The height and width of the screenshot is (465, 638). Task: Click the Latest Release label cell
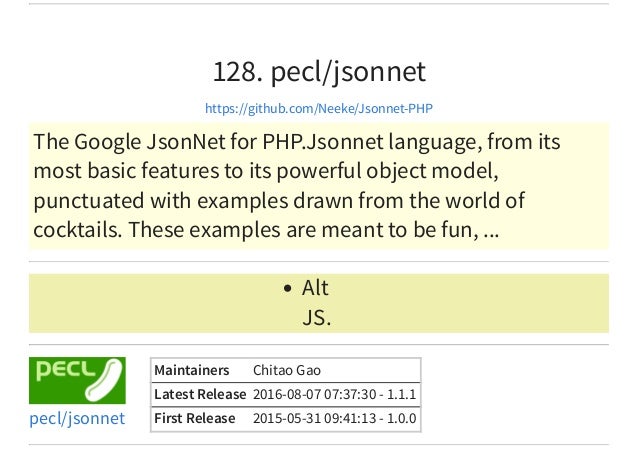point(200,394)
